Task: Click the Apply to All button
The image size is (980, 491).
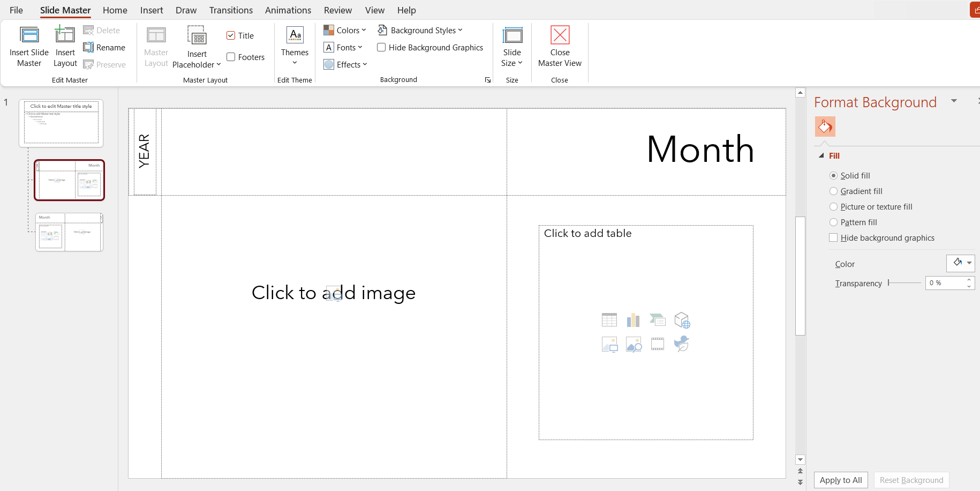Action: pos(840,480)
